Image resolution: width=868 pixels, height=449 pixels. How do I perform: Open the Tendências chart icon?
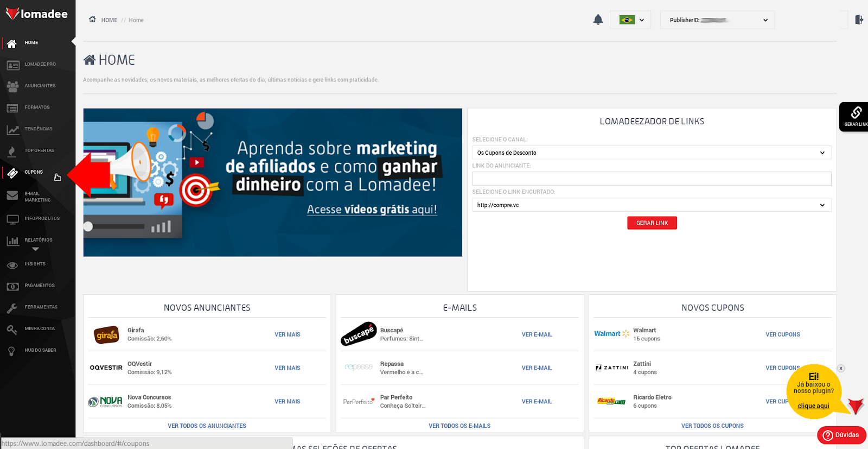click(x=13, y=130)
